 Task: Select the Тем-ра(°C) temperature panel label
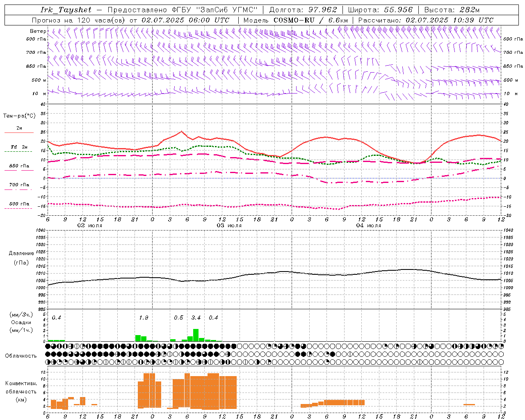coord(19,116)
